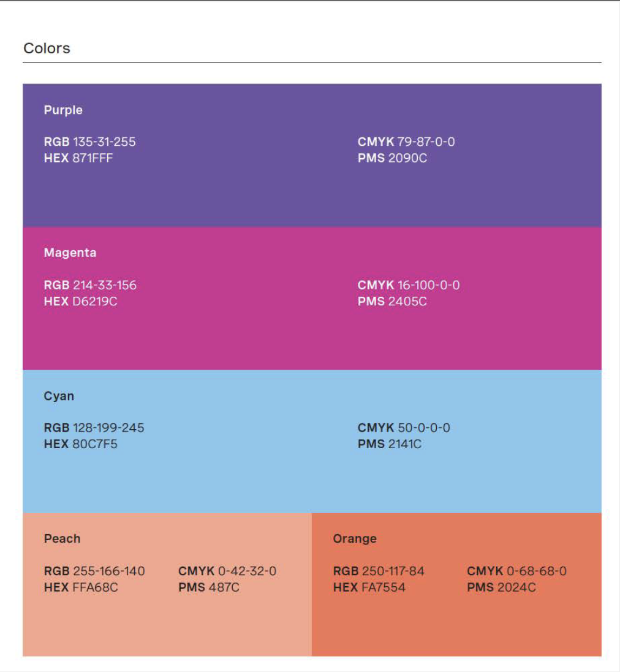The width and height of the screenshot is (620, 672).
Task: Click the Cyan swatch name label
Action: tap(59, 396)
